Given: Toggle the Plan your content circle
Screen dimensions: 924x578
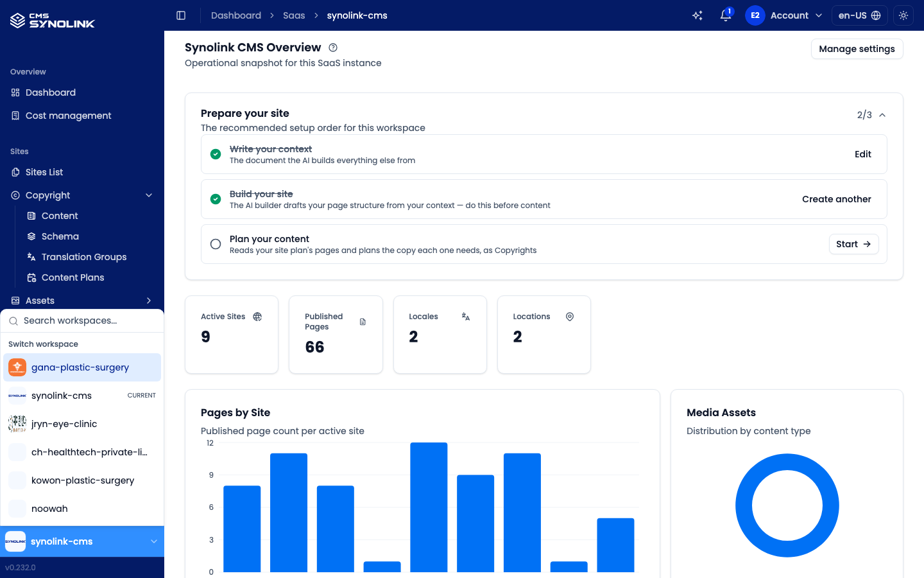Looking at the screenshot, I should pos(216,244).
